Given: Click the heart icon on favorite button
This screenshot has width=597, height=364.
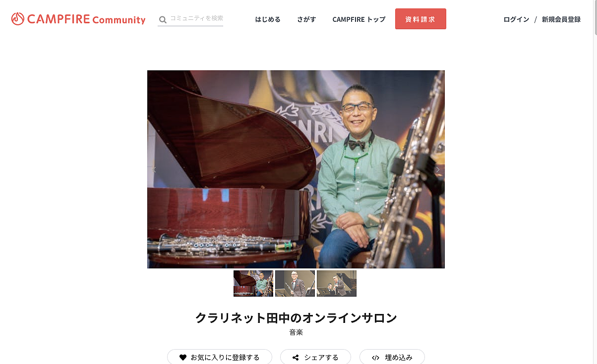Looking at the screenshot, I should [183, 357].
